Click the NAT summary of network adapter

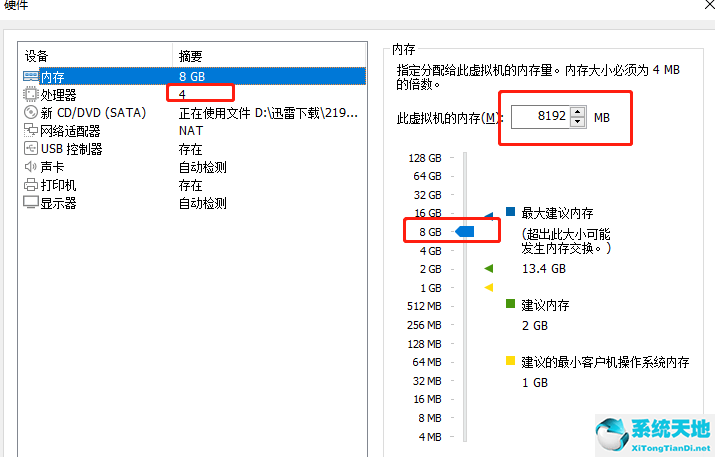pyautogui.click(x=191, y=131)
